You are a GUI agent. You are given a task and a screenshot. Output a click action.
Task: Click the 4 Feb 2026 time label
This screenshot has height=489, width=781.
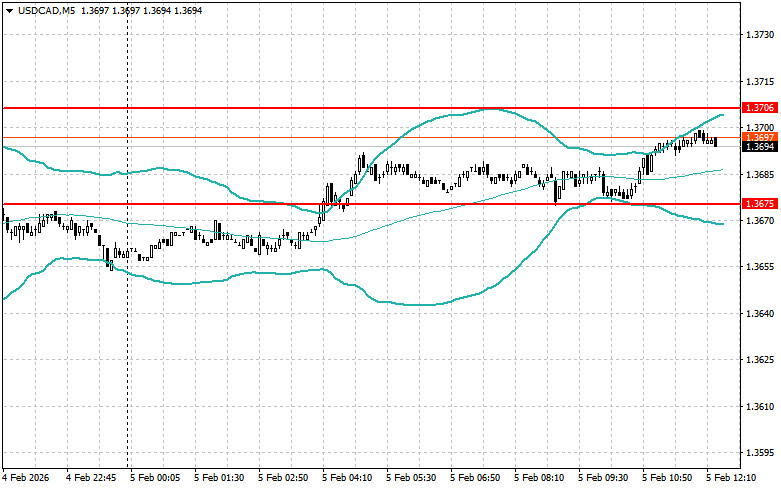pos(27,478)
